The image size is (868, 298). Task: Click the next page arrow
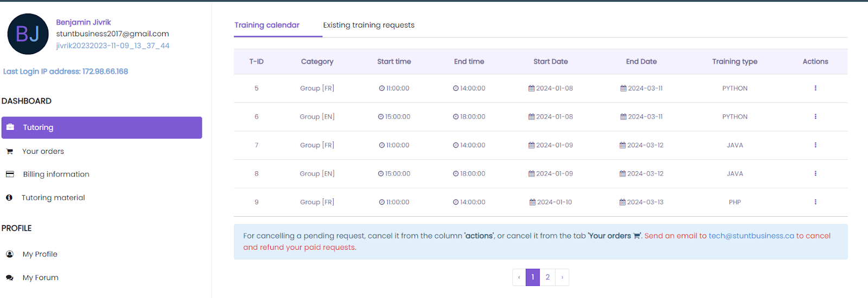coord(562,277)
